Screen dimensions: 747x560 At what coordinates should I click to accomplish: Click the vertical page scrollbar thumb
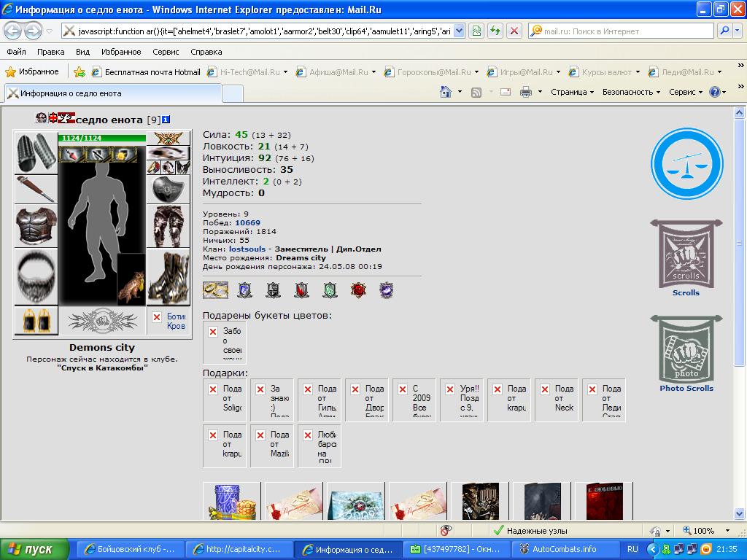[x=739, y=243]
